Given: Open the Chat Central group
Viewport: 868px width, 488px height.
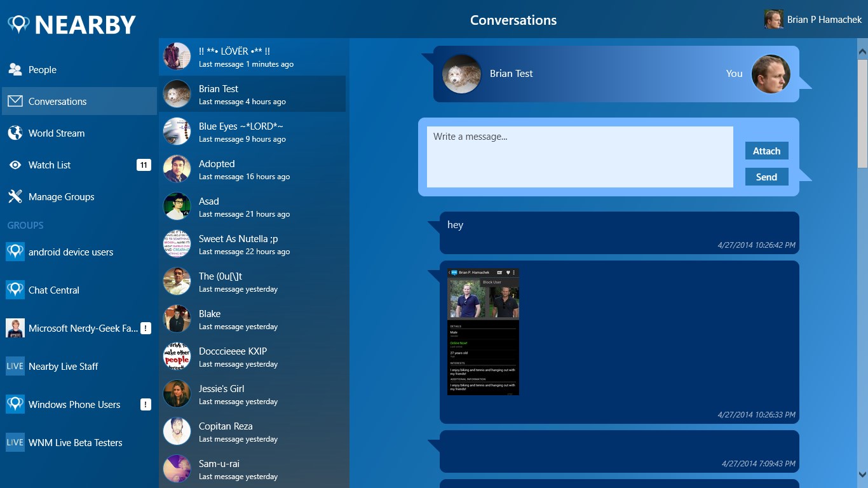Looking at the screenshot, I should click(x=54, y=290).
